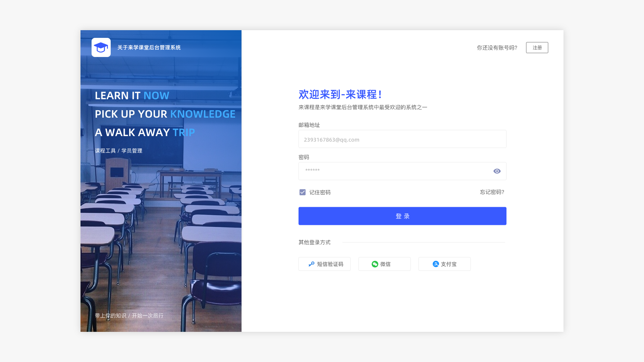
Task: Click the key icon for SMS login
Action: pos(311,264)
